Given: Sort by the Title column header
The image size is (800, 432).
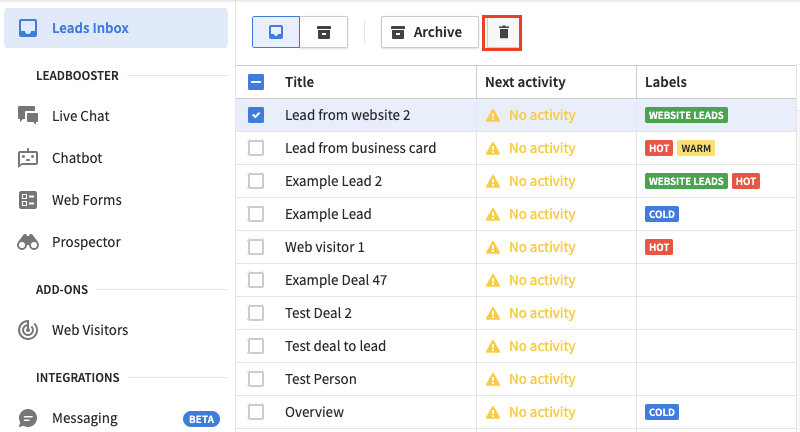Looking at the screenshot, I should pyautogui.click(x=299, y=82).
